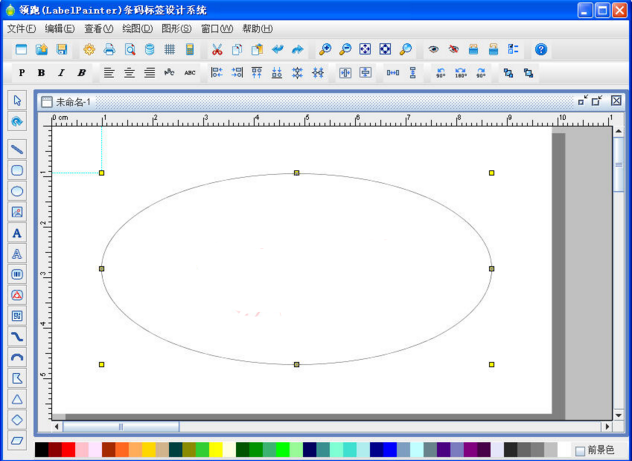The width and height of the screenshot is (632, 461).
Task: Toggle center text alignment
Action: (129, 73)
